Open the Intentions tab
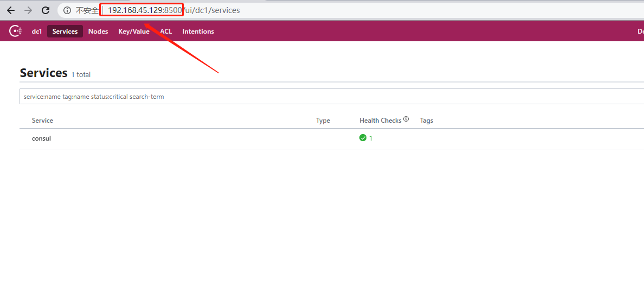644x291 pixels. (198, 31)
